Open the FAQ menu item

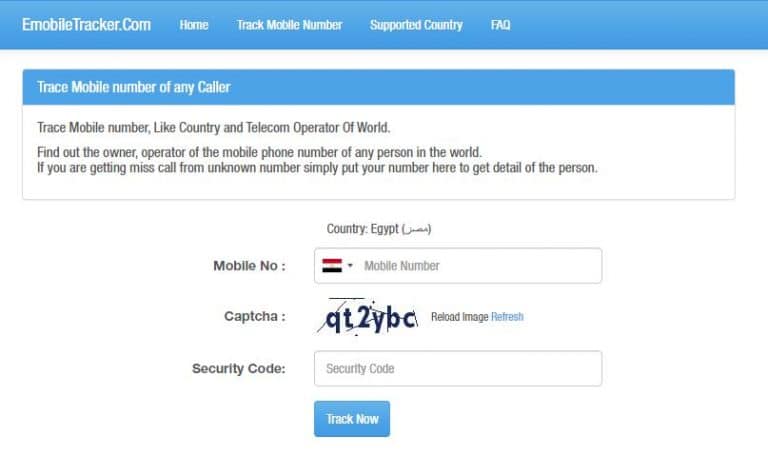point(501,25)
